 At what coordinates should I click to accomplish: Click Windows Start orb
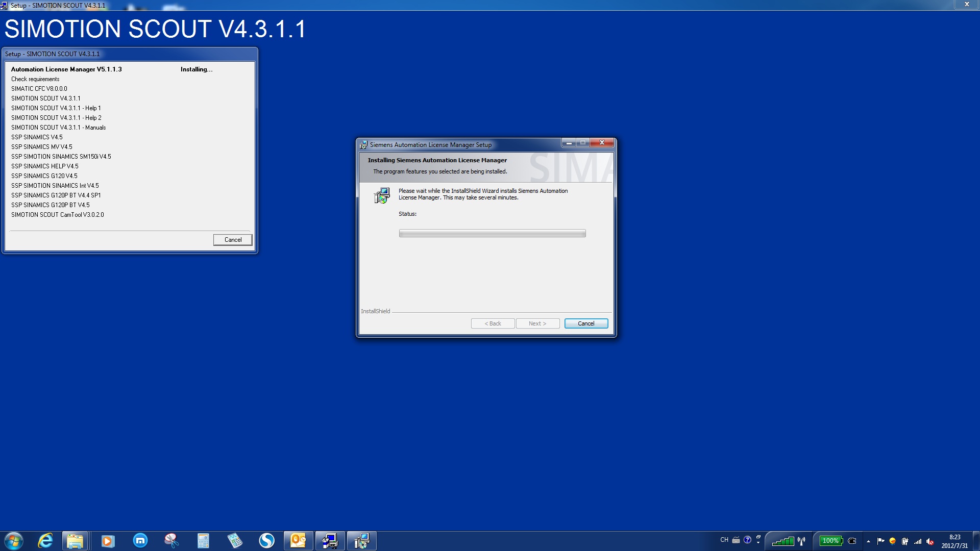pyautogui.click(x=14, y=541)
